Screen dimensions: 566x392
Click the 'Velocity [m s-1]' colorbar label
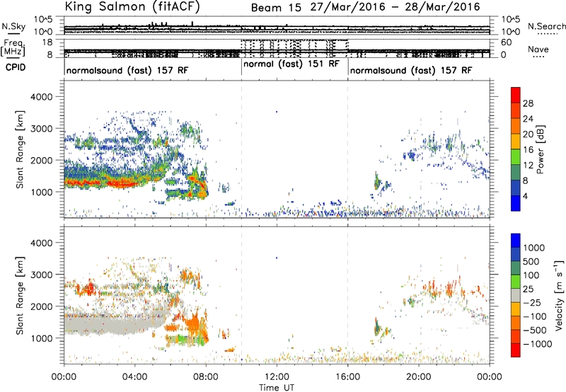click(558, 295)
